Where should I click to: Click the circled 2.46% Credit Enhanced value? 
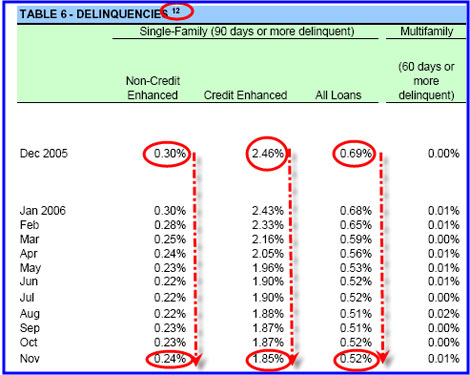(268, 154)
